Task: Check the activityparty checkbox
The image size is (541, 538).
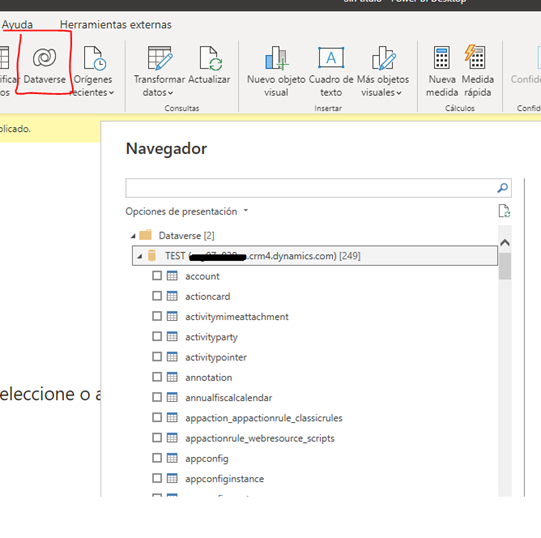Action: pos(157,336)
